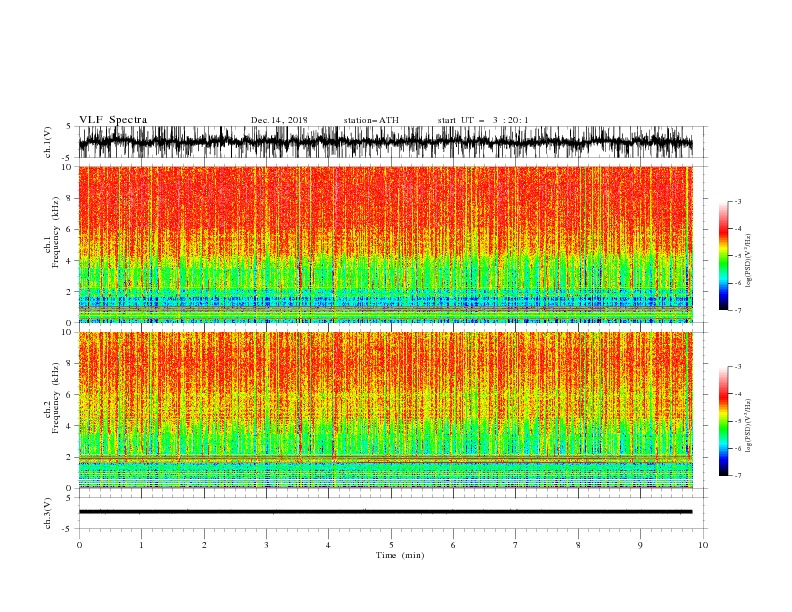Click the "4" kHz tick on ch.1 frequency axis
The image size is (792, 612).
69,261
